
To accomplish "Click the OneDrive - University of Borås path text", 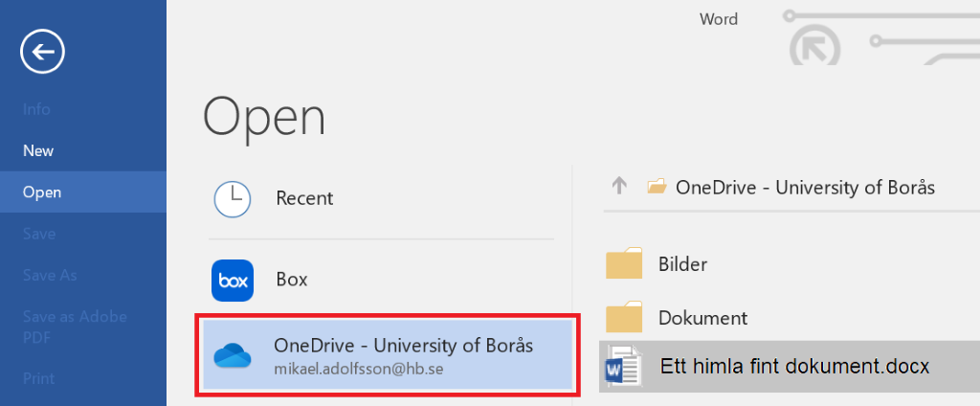I will [x=805, y=187].
